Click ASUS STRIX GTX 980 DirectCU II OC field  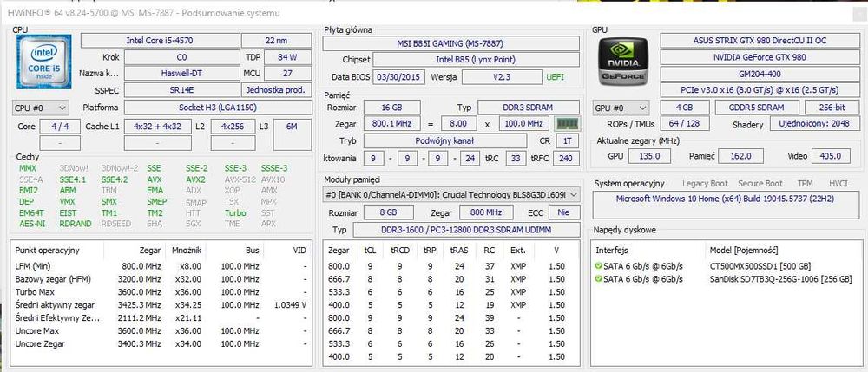(x=760, y=41)
